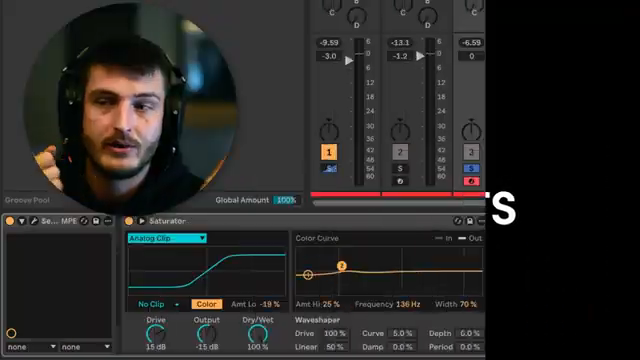Click track 2 send D knob
Image resolution: width=640 pixels, height=360 pixels.
[427, 16]
